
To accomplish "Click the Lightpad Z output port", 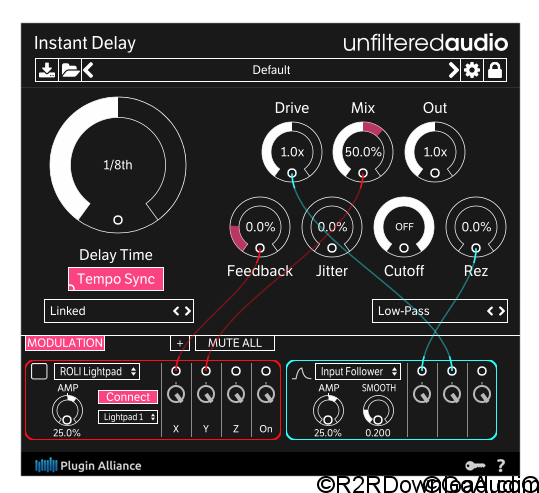I will [236, 371].
